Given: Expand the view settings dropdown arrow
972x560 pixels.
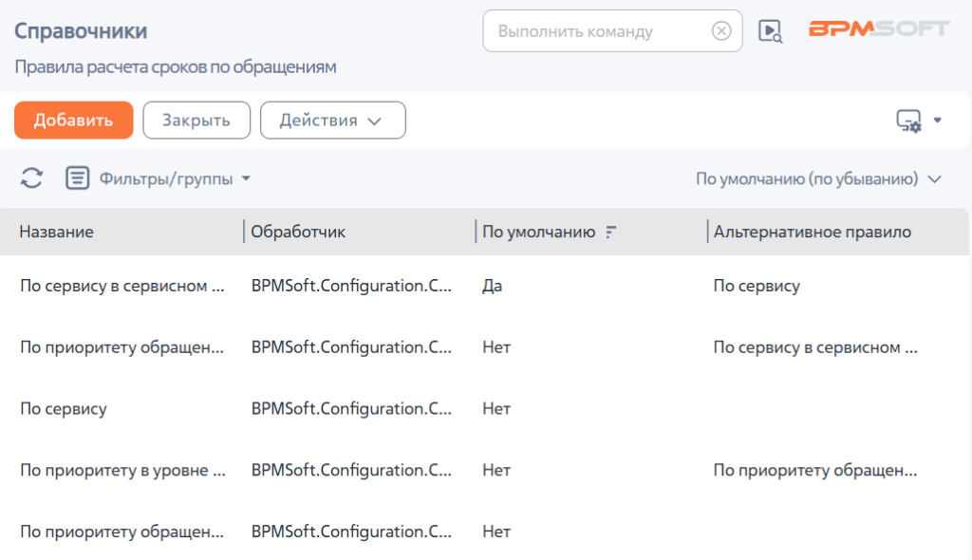Looking at the screenshot, I should pyautogui.click(x=937, y=121).
